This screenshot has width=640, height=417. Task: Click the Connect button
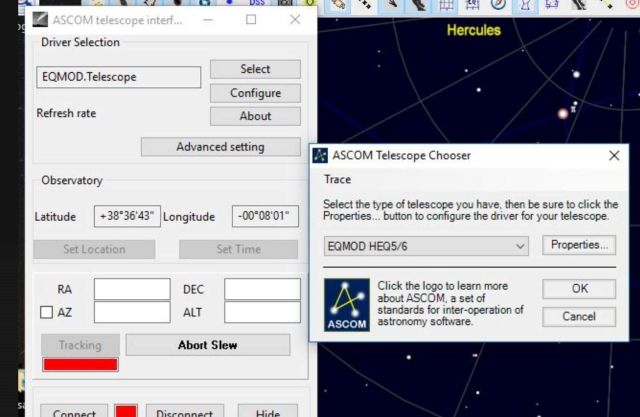(74, 411)
